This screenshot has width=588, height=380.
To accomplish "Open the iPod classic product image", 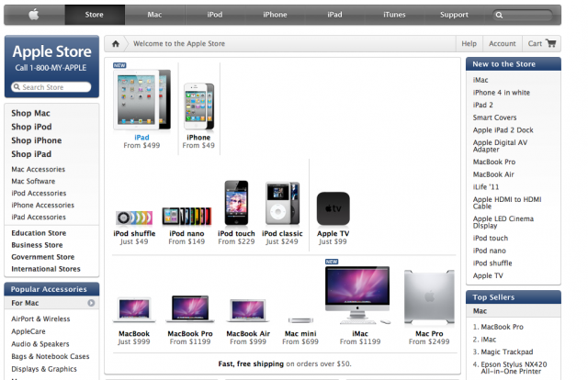I will coord(282,204).
